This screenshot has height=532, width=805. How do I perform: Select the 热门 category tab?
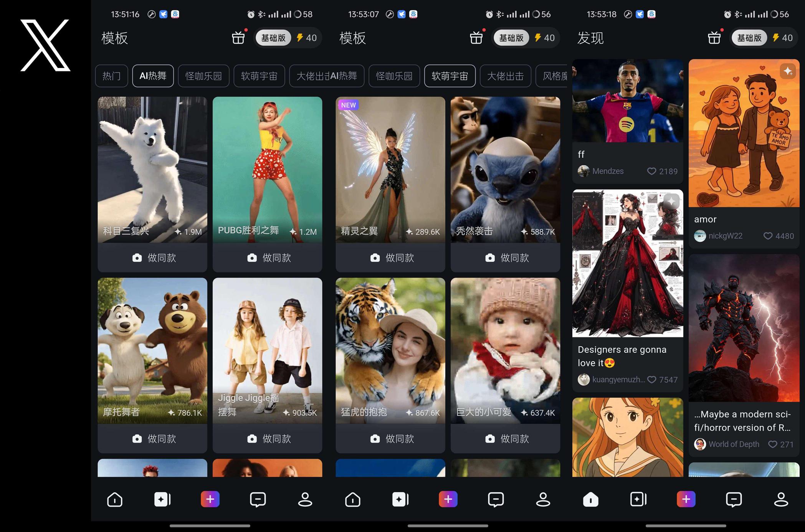pyautogui.click(x=111, y=76)
